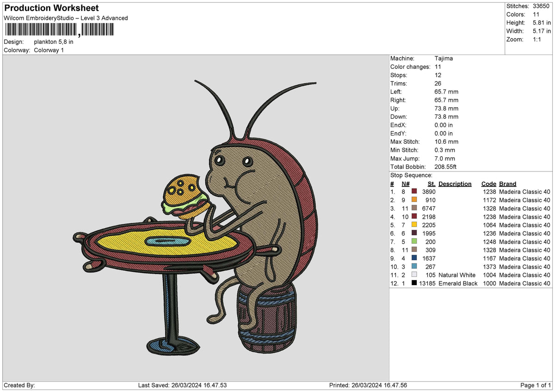The width and height of the screenshot is (555, 392).
Task: Click the 'St.' column header
Action: click(x=432, y=184)
